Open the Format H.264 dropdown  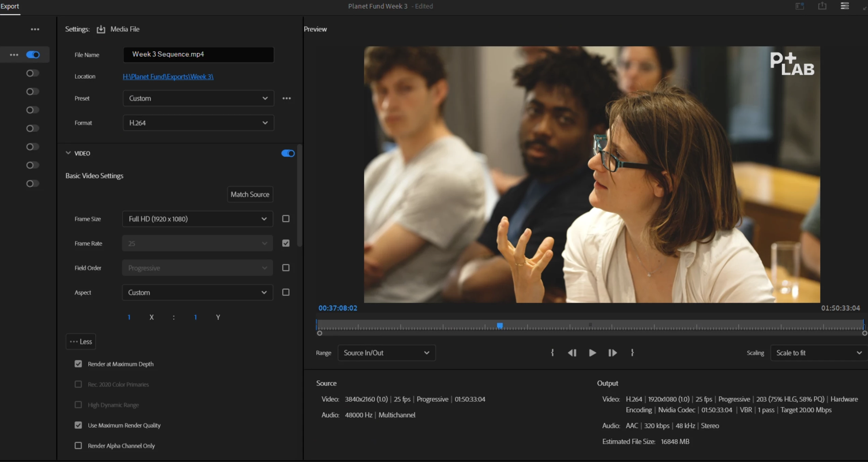[x=198, y=123]
